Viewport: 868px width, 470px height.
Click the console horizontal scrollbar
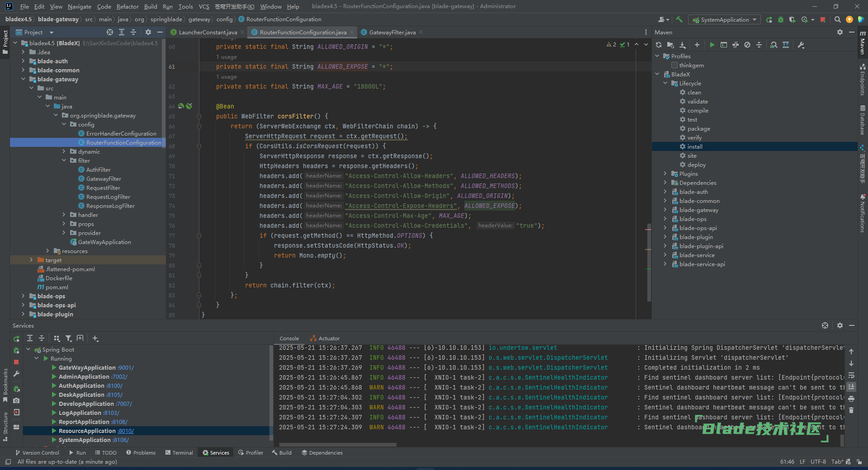click(x=337, y=445)
